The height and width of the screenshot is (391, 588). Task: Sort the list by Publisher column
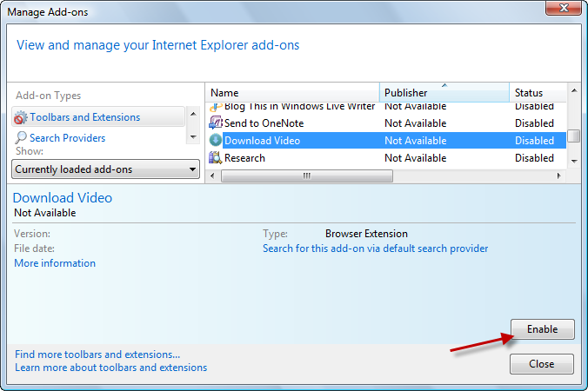click(444, 92)
